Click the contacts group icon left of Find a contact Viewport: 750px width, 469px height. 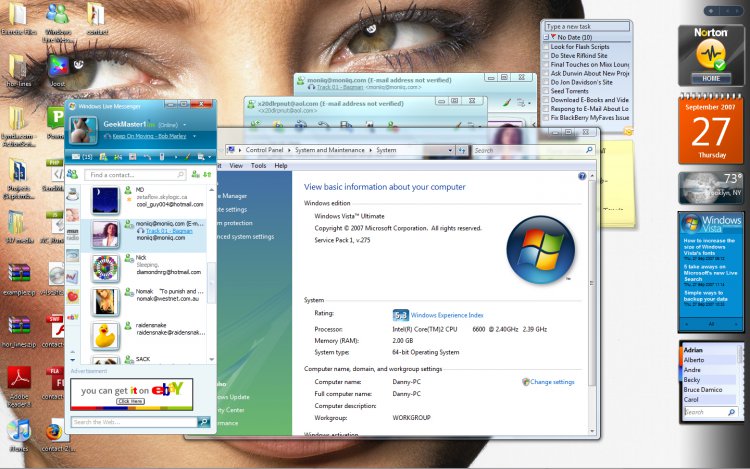[x=72, y=175]
